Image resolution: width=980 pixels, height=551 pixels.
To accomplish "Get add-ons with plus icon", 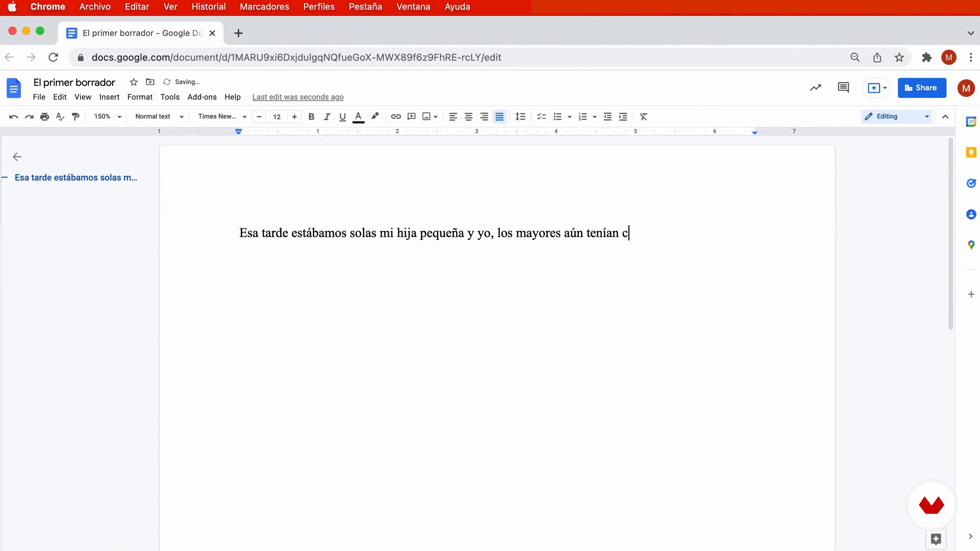I will coord(971,294).
